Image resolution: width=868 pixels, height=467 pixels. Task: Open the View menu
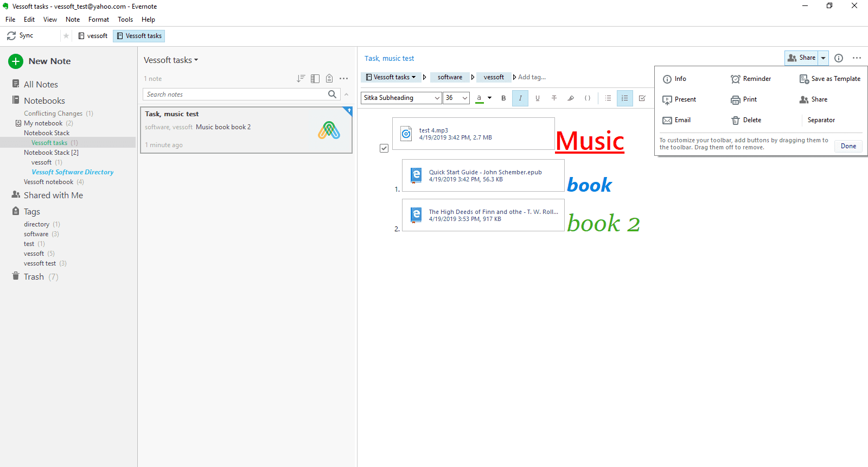tap(50, 20)
